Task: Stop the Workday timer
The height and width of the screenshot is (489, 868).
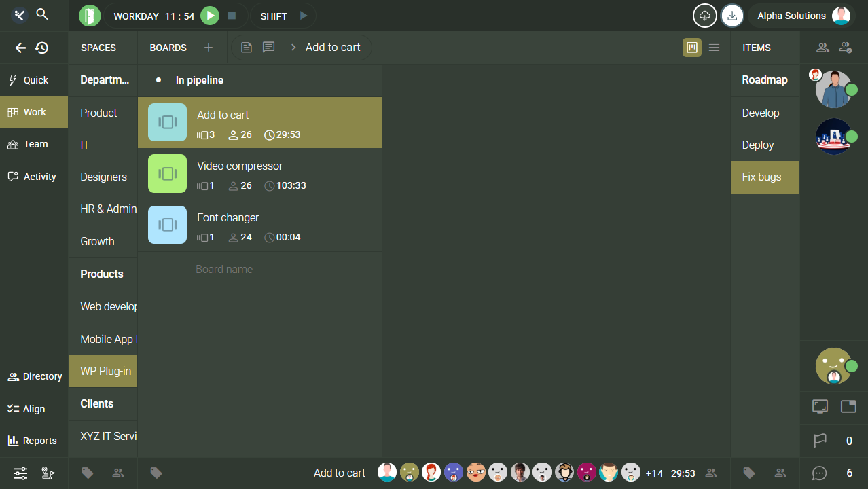Action: click(232, 16)
